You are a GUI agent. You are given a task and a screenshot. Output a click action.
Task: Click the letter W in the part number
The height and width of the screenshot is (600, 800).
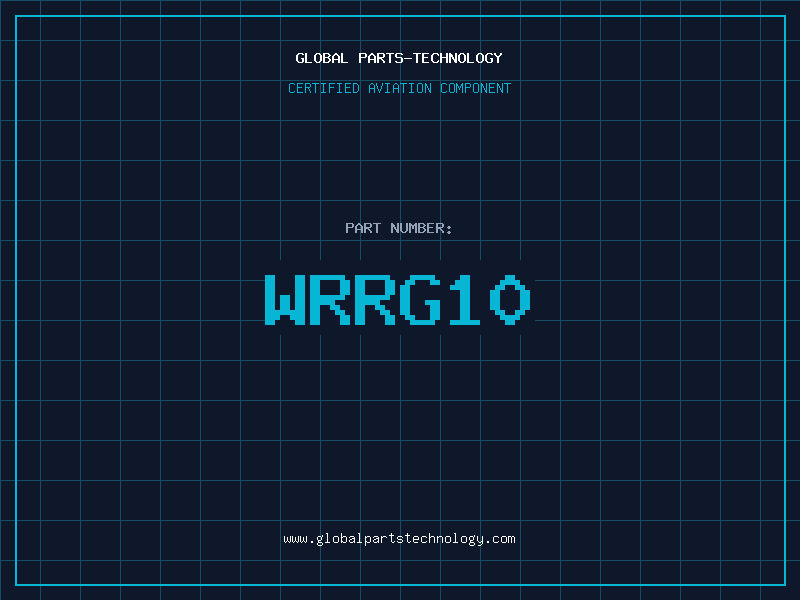(x=285, y=299)
